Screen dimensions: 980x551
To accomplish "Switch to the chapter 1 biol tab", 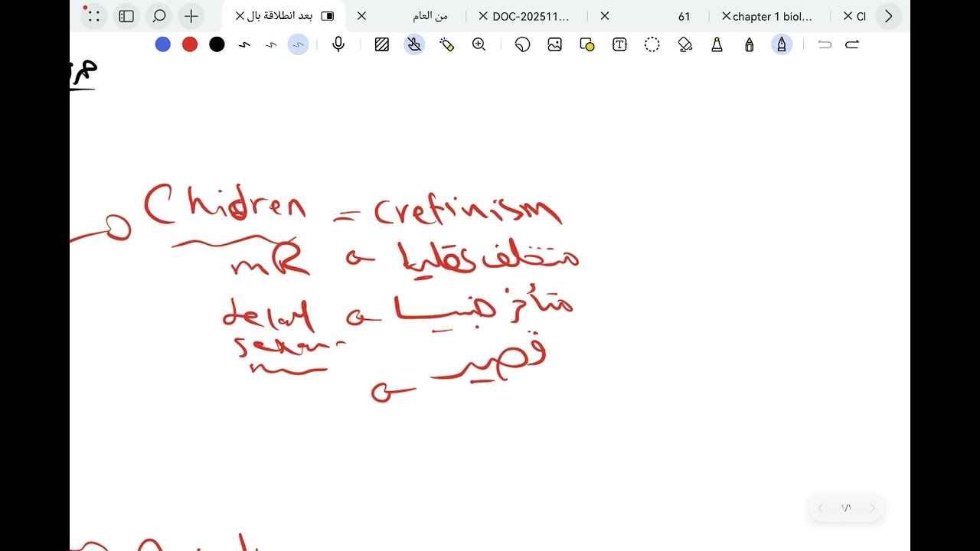I will pos(773,16).
